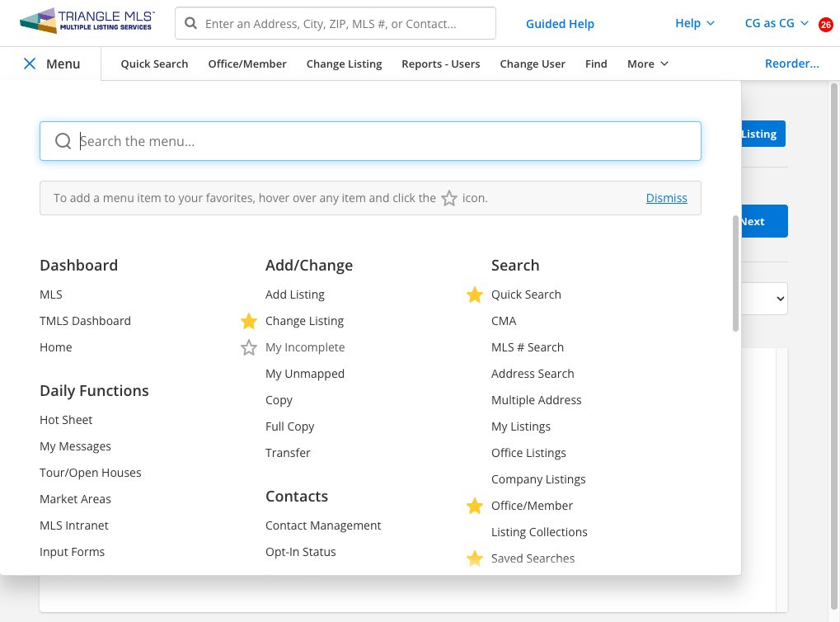Favorite My Incomplete with the outline star

tap(249, 347)
